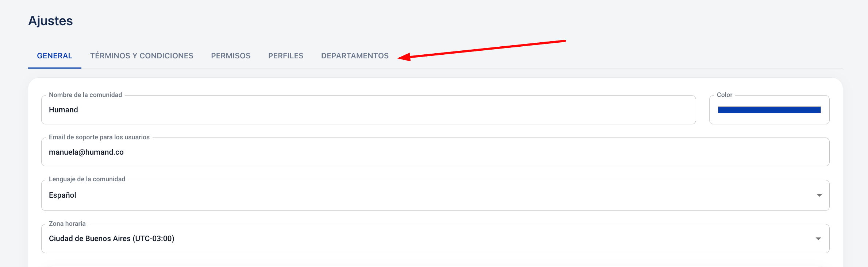Click the Humand community name field
This screenshot has height=267, width=868.
(369, 110)
